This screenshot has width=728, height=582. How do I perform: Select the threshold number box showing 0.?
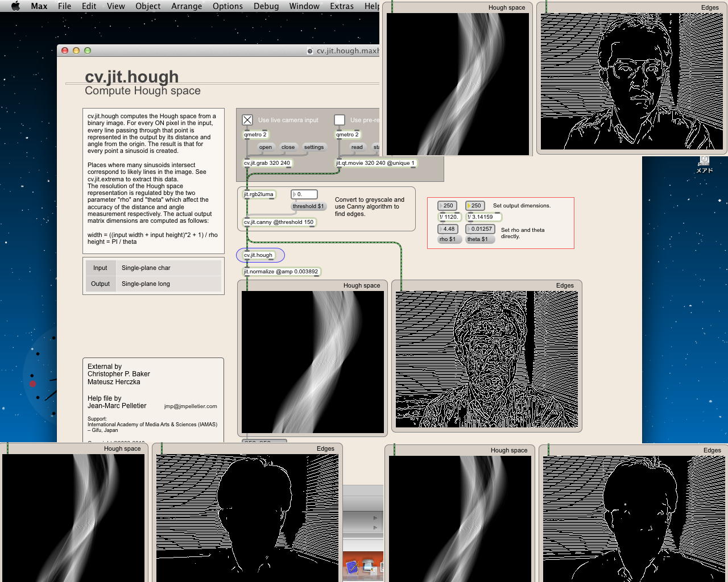click(304, 194)
